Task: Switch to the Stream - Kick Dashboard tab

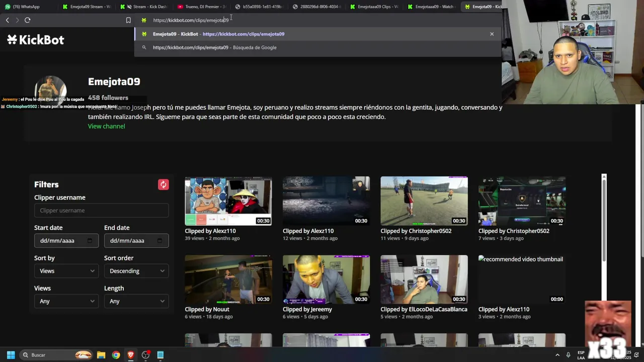Action: click(x=145, y=7)
